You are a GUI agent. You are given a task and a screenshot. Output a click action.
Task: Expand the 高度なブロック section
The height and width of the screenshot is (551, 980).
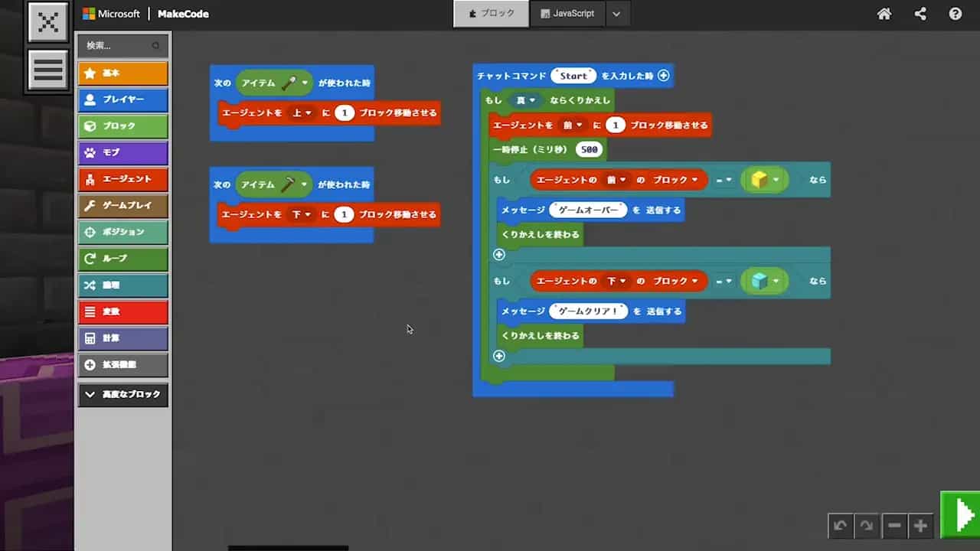pos(123,394)
